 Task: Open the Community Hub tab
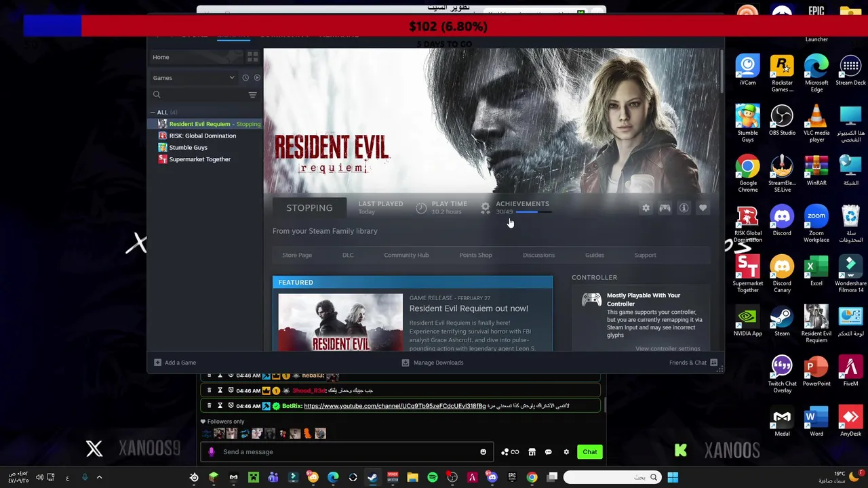(x=406, y=255)
